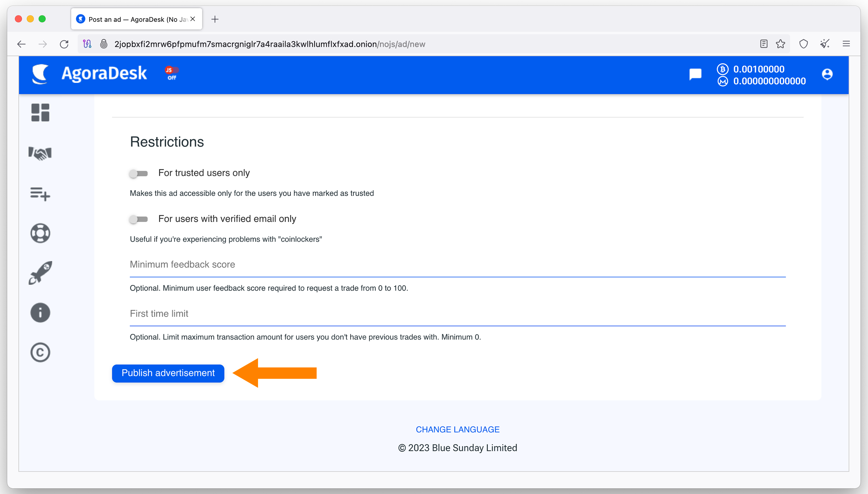
Task: Click the rocket icon in sidebar
Action: coord(40,273)
